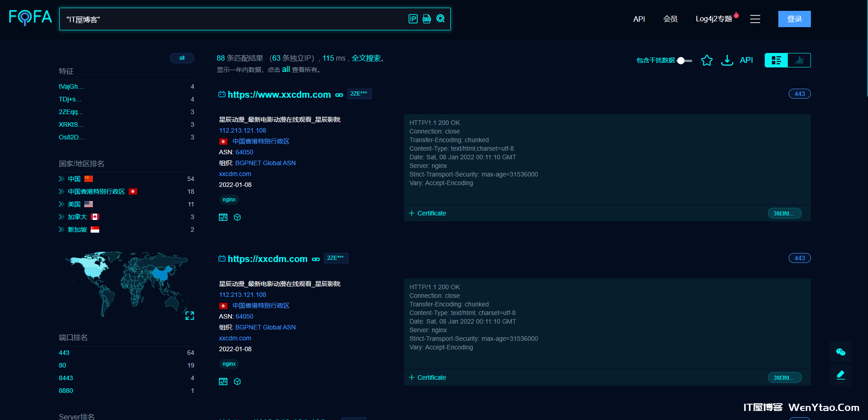This screenshot has width=868, height=420.
Task: Click ASN 64050 in first result
Action: pos(244,152)
